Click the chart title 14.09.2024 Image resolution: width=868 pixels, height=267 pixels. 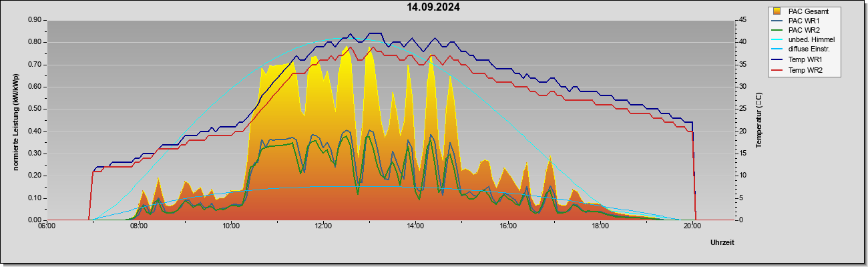tap(433, 7)
